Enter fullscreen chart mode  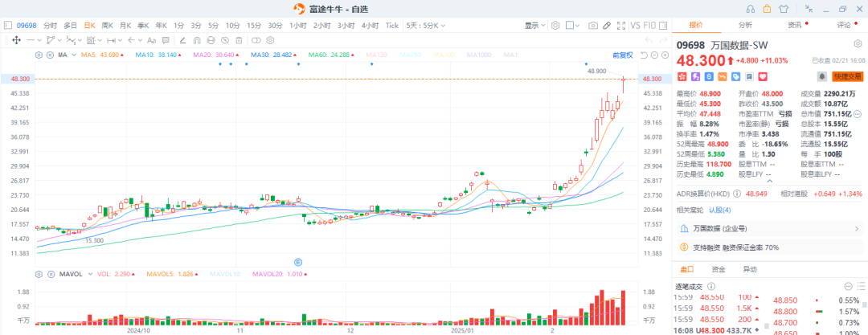point(621,26)
